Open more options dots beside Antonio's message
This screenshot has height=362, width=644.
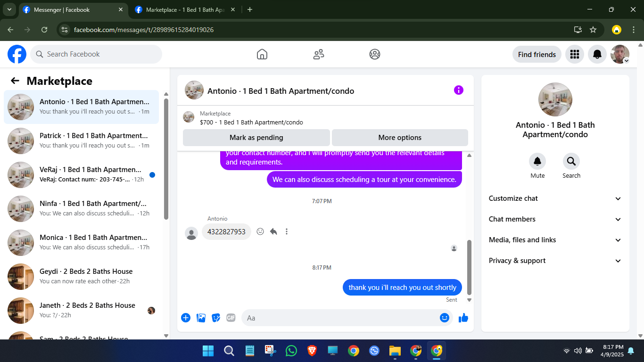287,231
